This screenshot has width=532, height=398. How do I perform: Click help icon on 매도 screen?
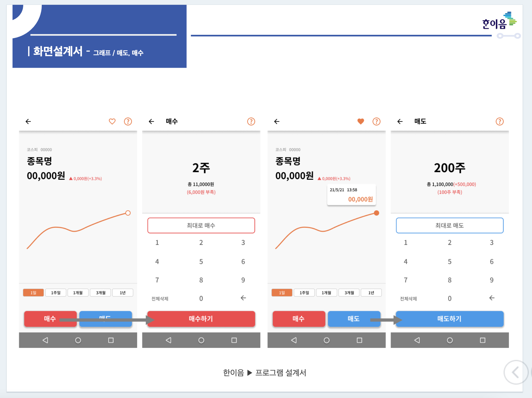(x=500, y=122)
